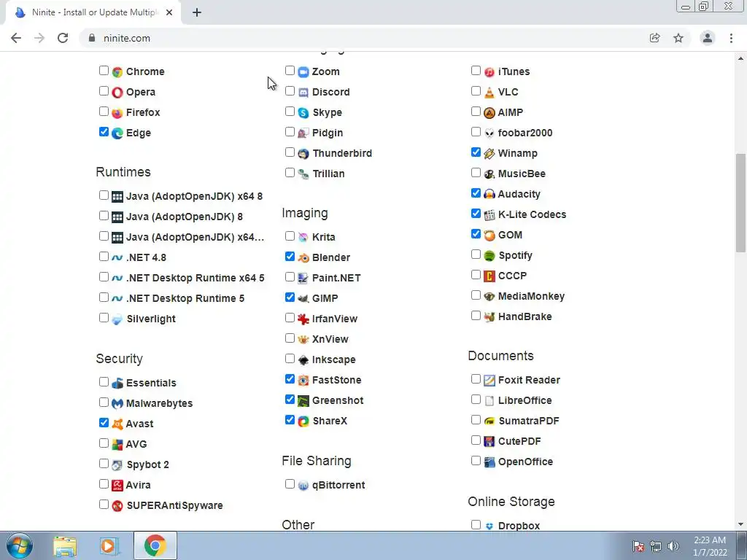Click the qBittorrent app icon
This screenshot has height=560, width=747.
point(303,486)
